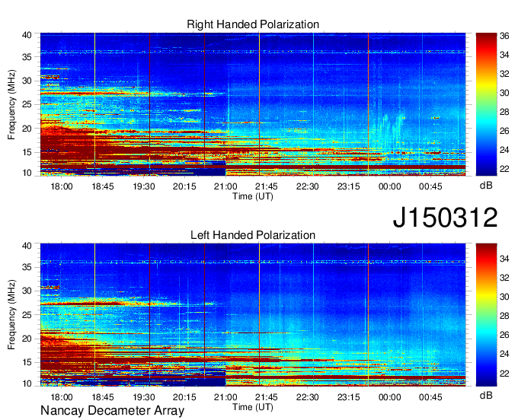Click the left-handed spectrogram image
The image size is (518, 420).
253,315
